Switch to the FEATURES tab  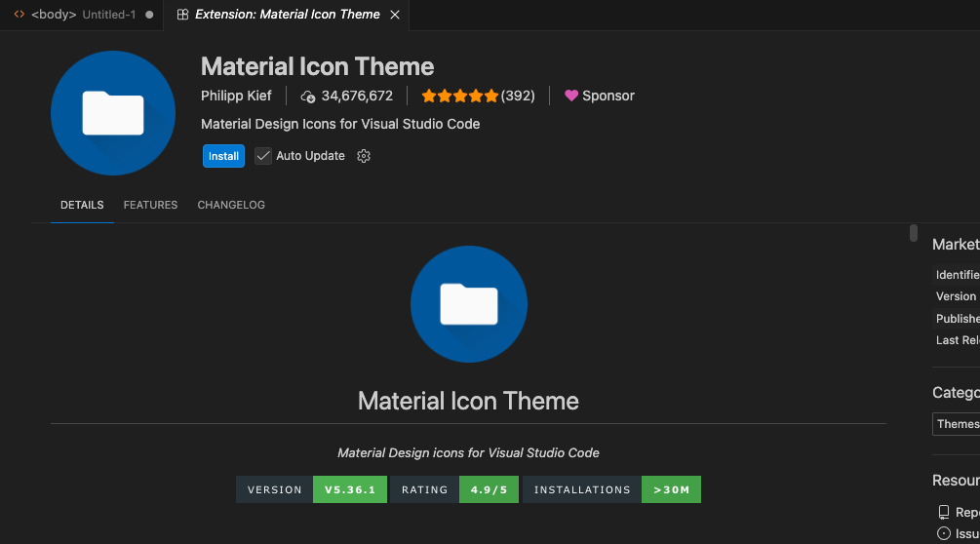[150, 205]
